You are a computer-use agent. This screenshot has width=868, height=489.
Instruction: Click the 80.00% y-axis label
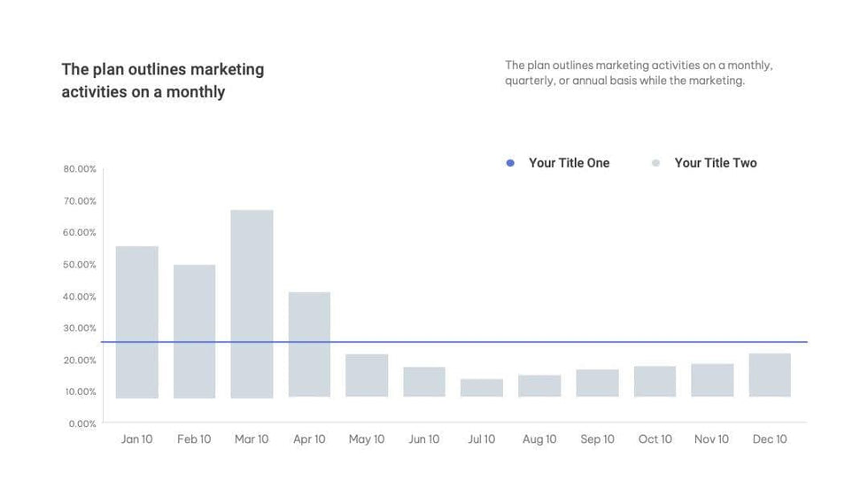[80, 169]
